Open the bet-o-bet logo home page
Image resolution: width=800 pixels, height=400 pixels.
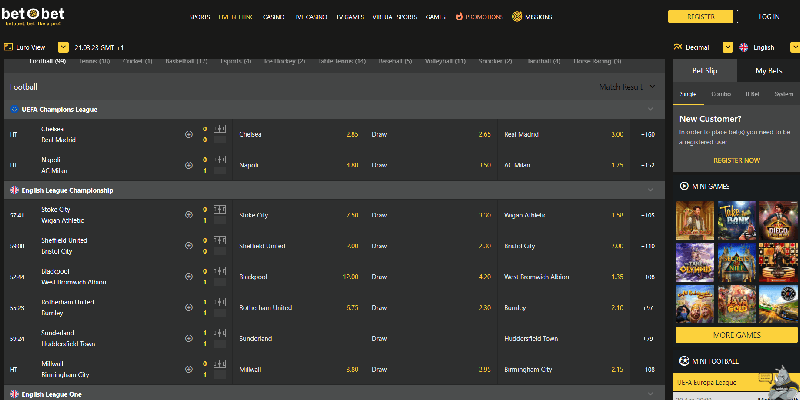coord(33,16)
